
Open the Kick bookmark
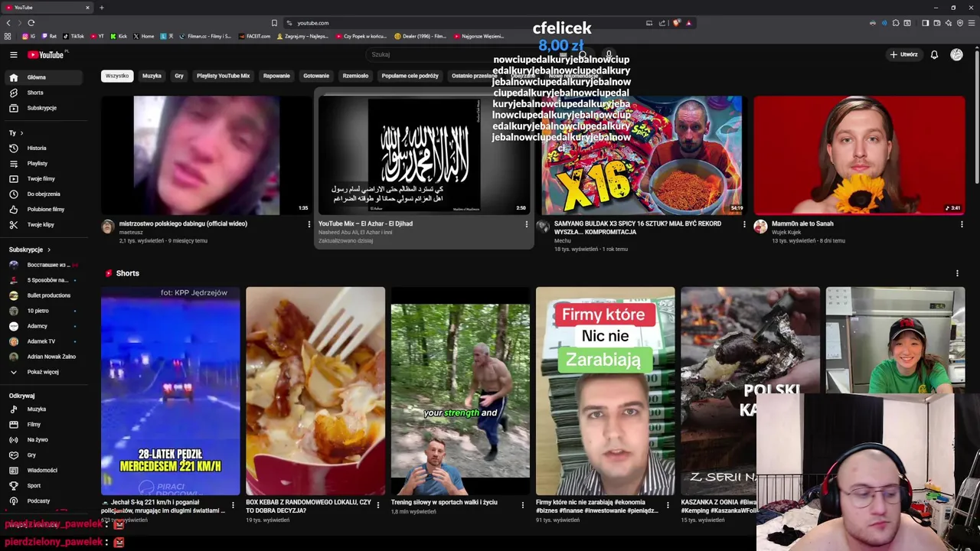click(119, 36)
